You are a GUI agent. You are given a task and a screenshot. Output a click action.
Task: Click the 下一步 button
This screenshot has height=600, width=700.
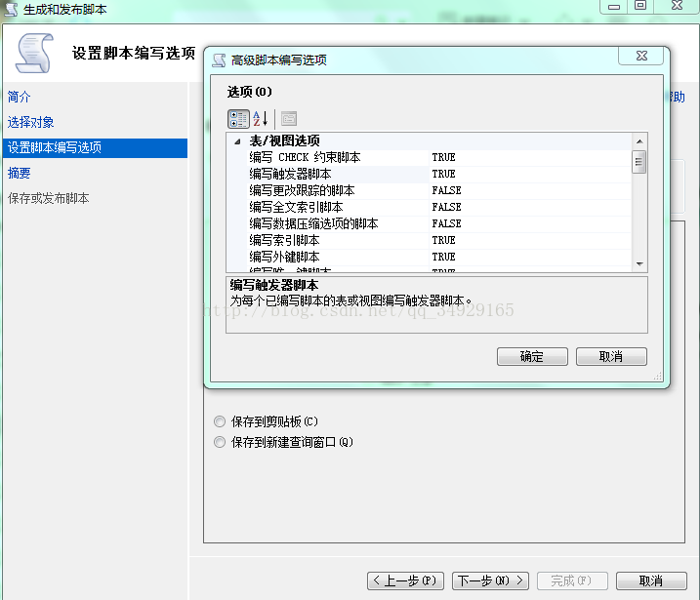pyautogui.click(x=492, y=580)
